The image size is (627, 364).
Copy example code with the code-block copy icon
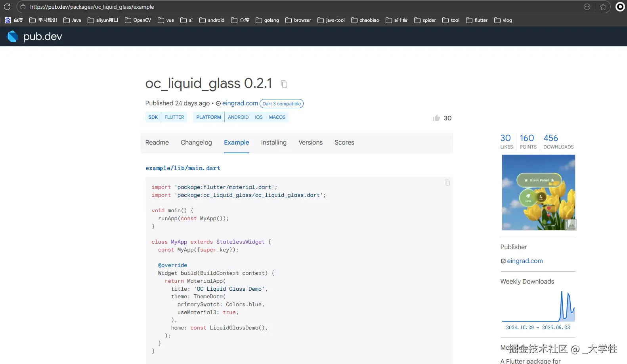(x=447, y=183)
